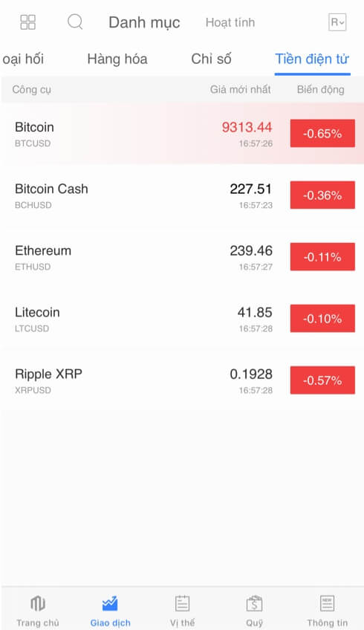Open the grid layout icon
This screenshot has width=364, height=630.
27,22
